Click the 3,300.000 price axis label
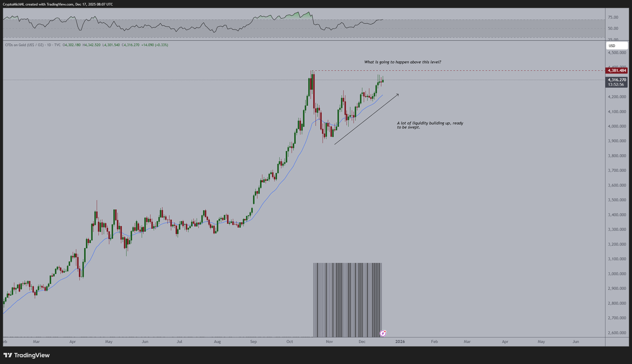The image size is (632, 364). point(616,230)
